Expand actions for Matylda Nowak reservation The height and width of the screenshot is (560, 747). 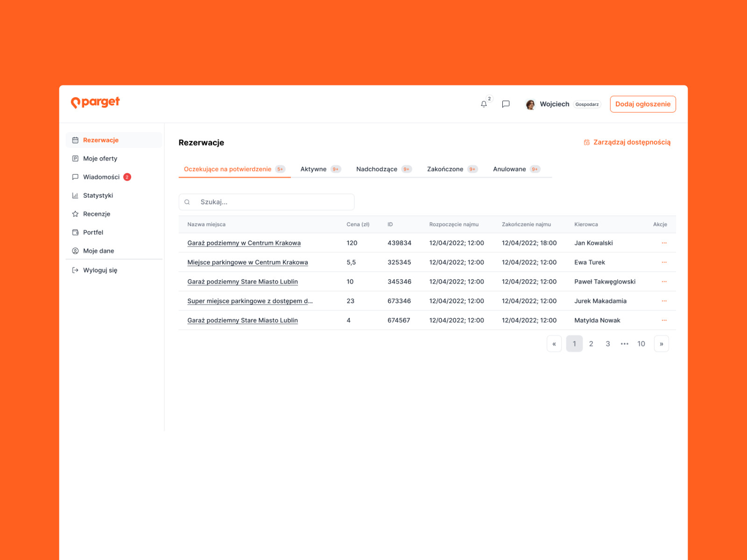[x=664, y=321]
